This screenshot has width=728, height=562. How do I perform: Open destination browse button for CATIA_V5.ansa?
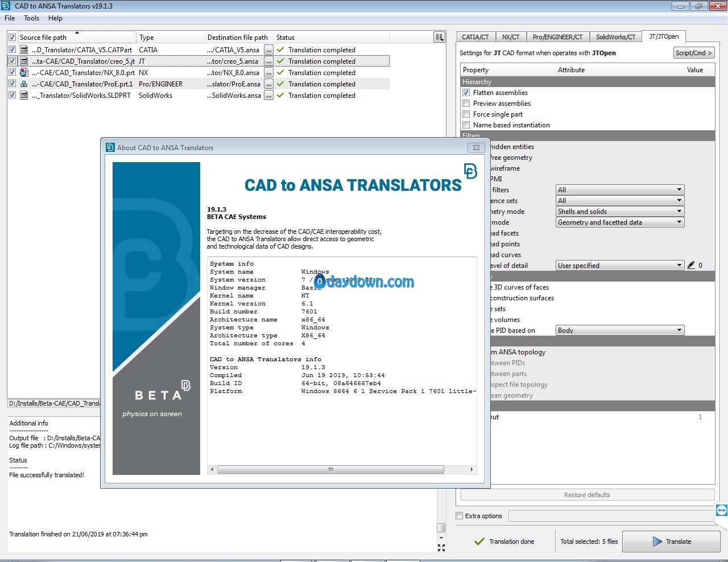tap(268, 50)
